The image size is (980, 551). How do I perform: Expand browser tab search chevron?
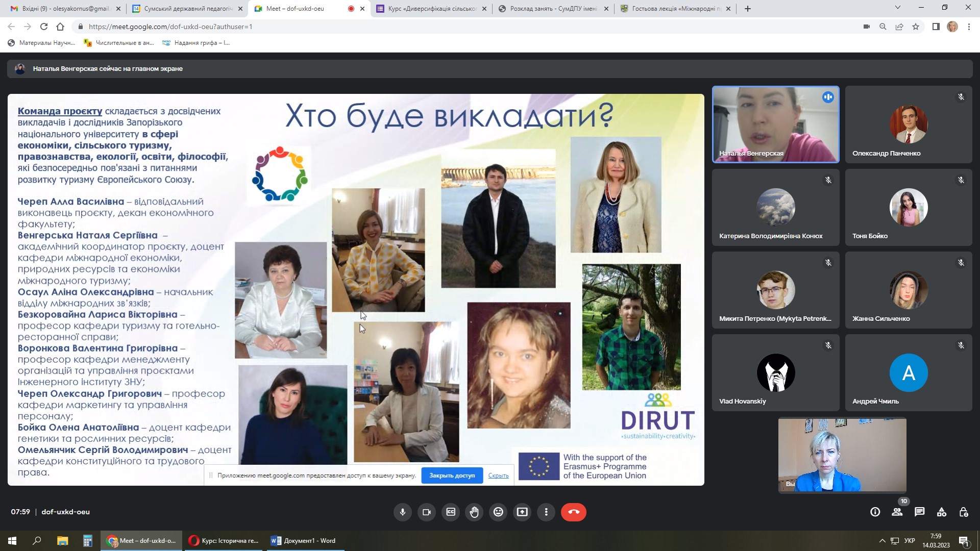tap(898, 8)
